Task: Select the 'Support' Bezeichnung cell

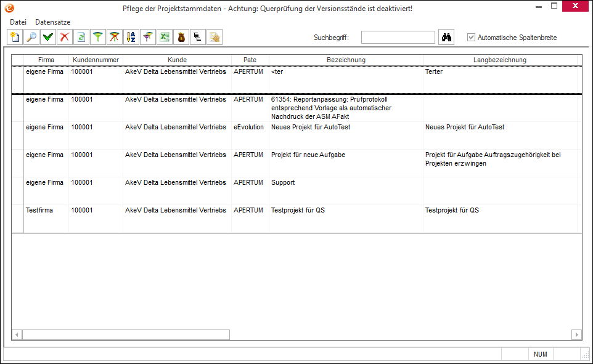Action: (x=346, y=191)
